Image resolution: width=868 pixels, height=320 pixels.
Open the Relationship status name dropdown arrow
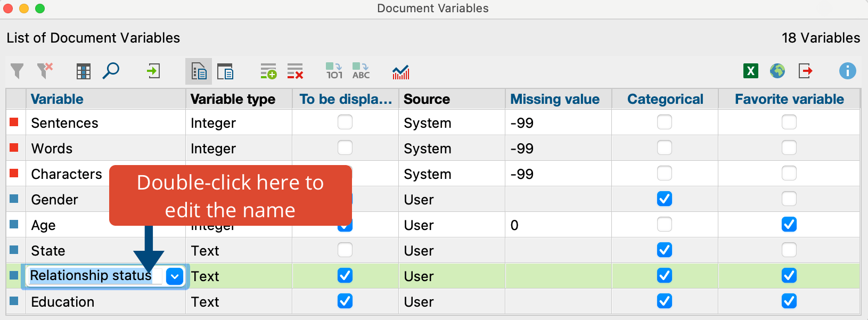tap(175, 276)
